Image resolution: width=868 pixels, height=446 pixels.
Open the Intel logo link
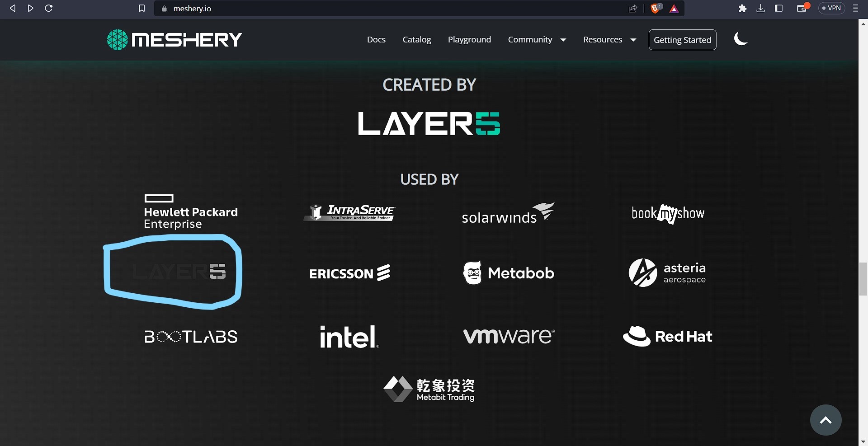(x=349, y=336)
